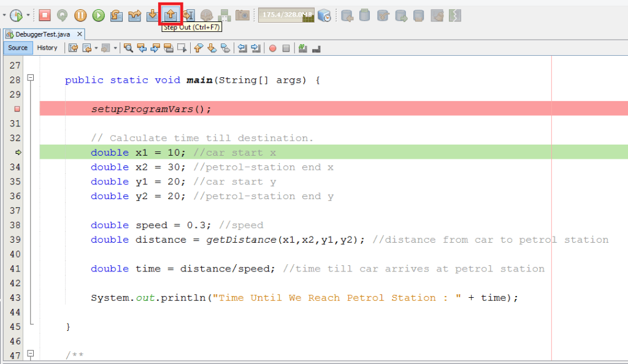Click the Run to Cursor icon
The width and height of the screenshot is (628, 364).
coord(189,15)
